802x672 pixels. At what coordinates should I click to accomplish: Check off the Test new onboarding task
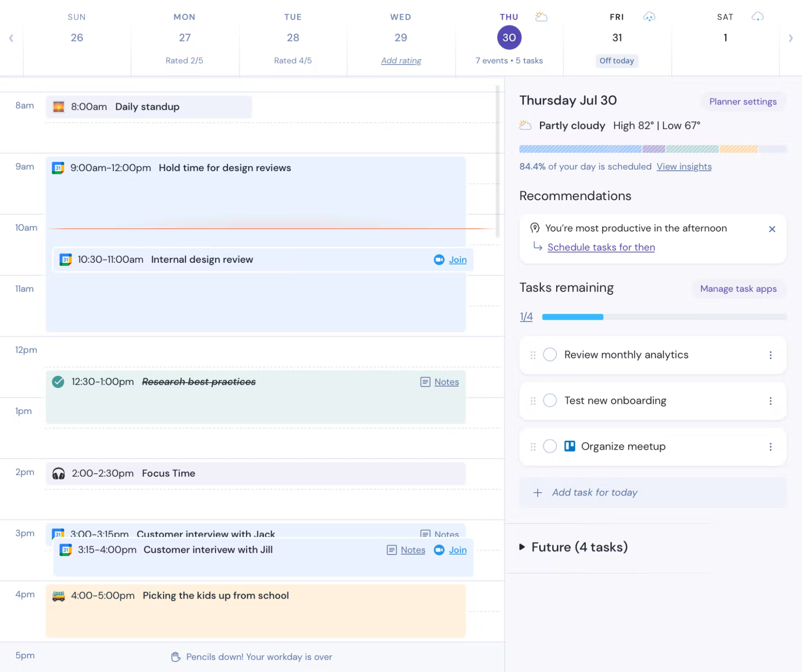point(550,400)
